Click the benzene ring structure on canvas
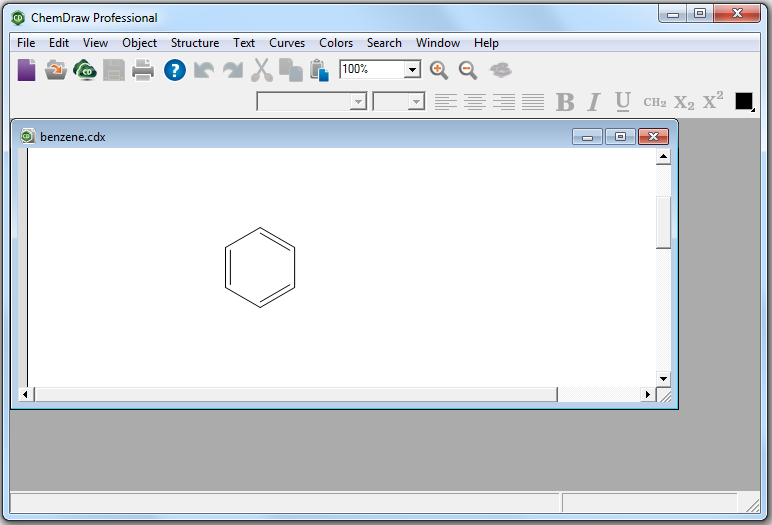Viewport: 772px width, 525px height. click(x=260, y=267)
